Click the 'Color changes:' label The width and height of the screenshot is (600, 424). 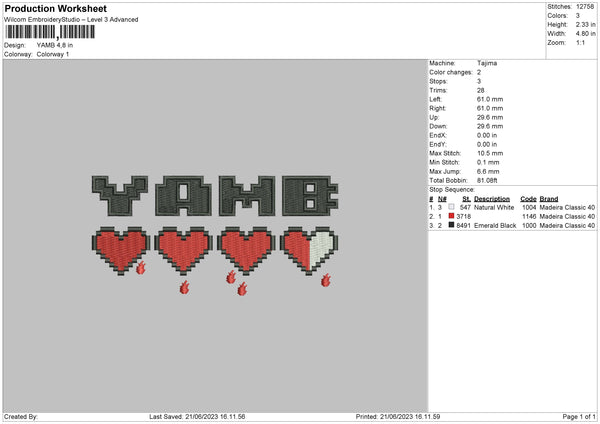451,72
